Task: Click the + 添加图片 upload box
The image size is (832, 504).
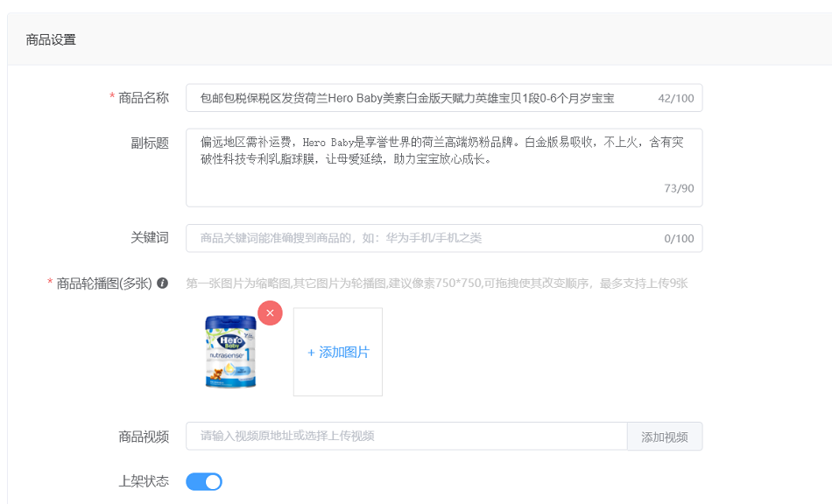Action: 338,352
